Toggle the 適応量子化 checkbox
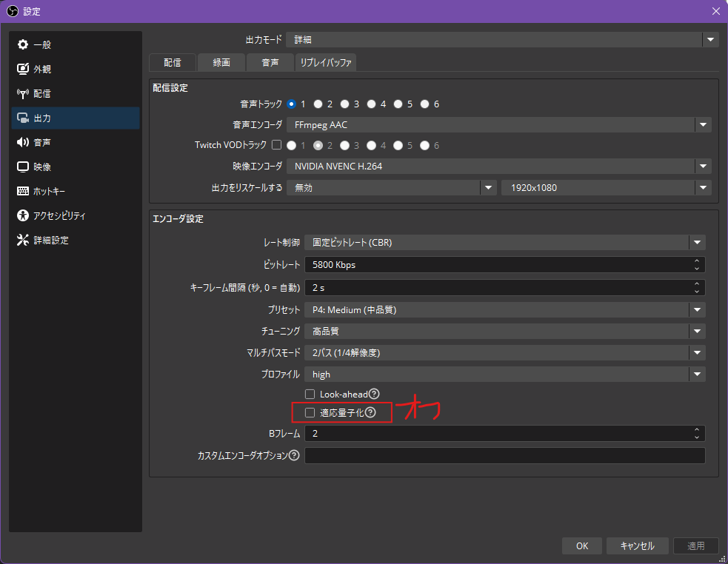Viewport: 728px width, 564px height. click(x=310, y=412)
